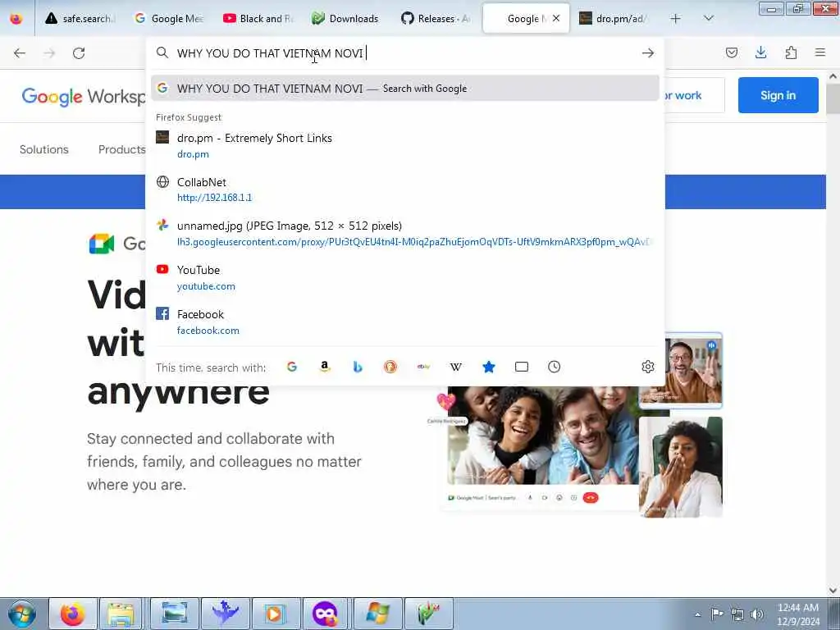Select CollabNet 192.168.1.1 suggestion
Viewport: 840px width, 630px height.
coord(405,189)
